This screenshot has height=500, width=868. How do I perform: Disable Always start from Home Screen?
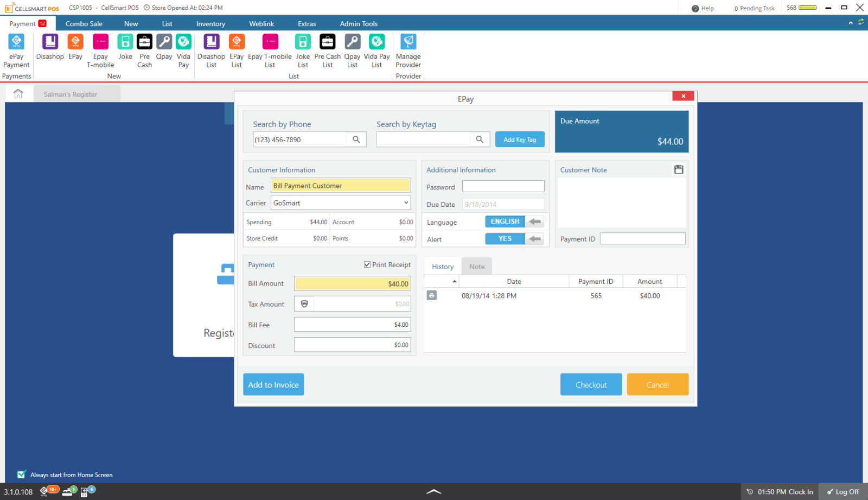[x=21, y=473]
